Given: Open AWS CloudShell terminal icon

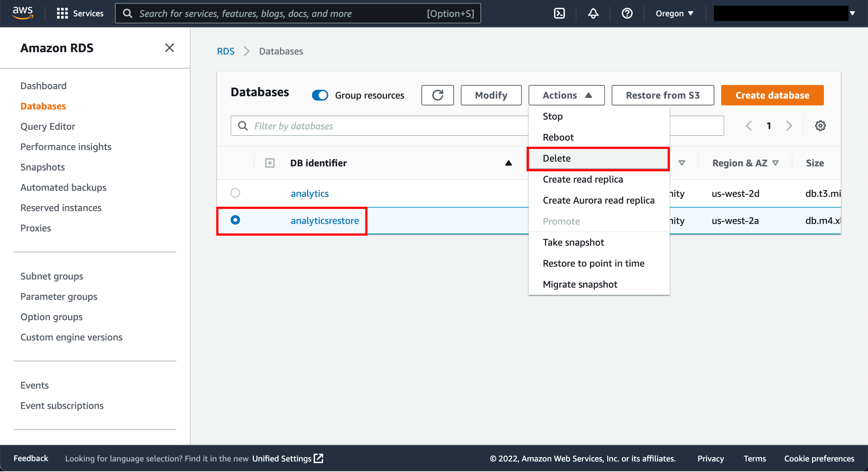Looking at the screenshot, I should click(x=559, y=13).
